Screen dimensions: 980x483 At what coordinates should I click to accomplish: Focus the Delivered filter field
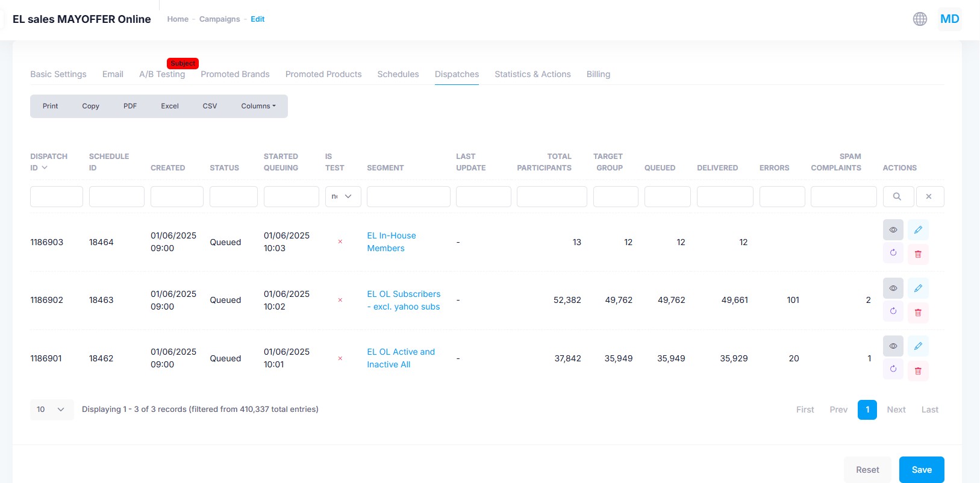[x=725, y=196]
